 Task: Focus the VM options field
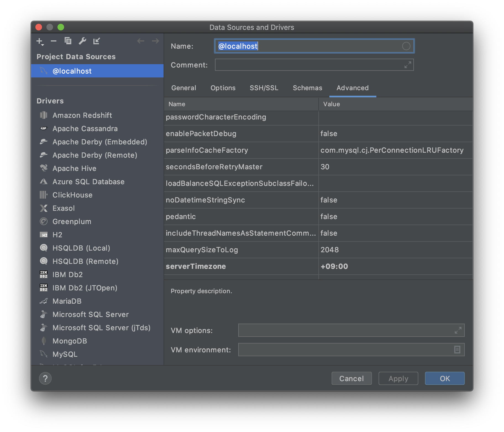(x=351, y=330)
